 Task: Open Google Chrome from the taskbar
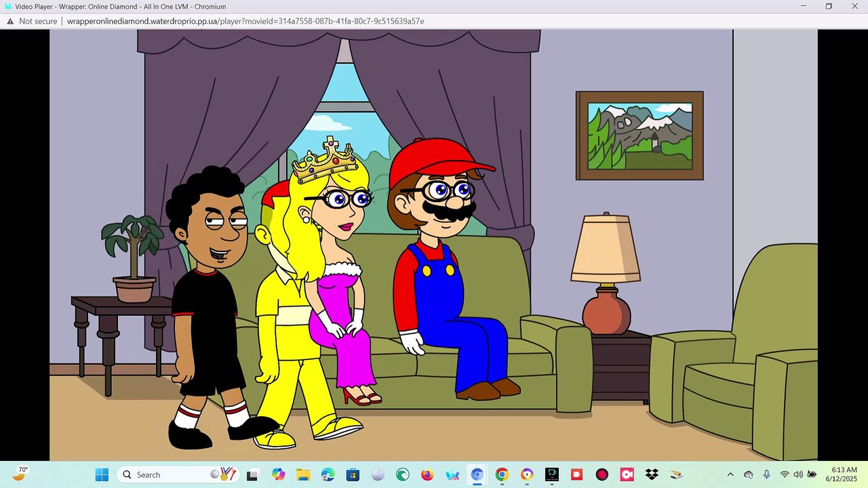point(502,474)
